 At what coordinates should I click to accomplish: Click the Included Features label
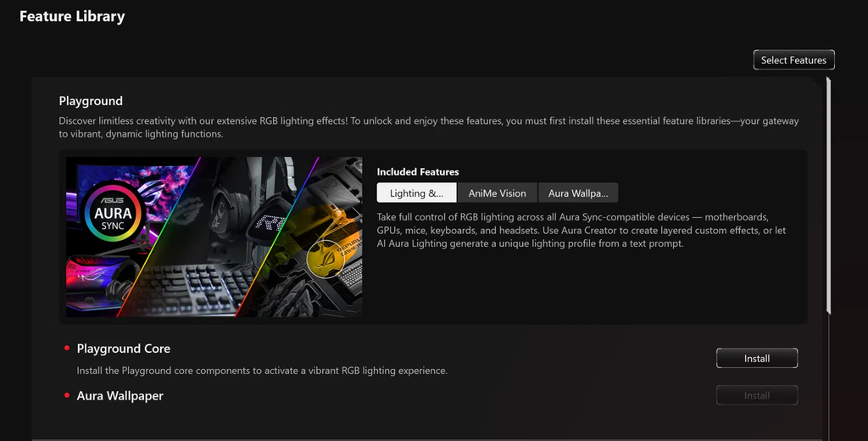pos(418,172)
